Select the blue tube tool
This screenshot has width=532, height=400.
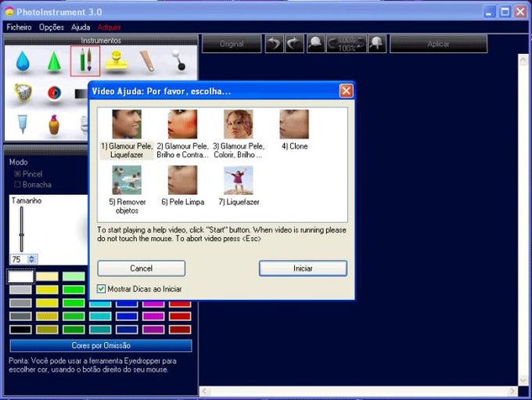[23, 124]
